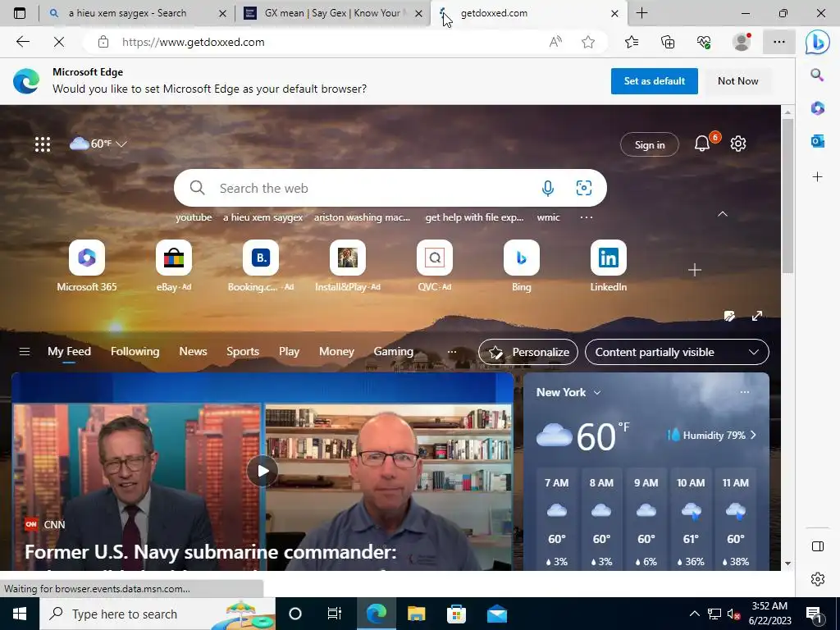Expand Humidity 79% details chevron
Image resolution: width=840 pixels, height=630 pixels.
coord(753,435)
